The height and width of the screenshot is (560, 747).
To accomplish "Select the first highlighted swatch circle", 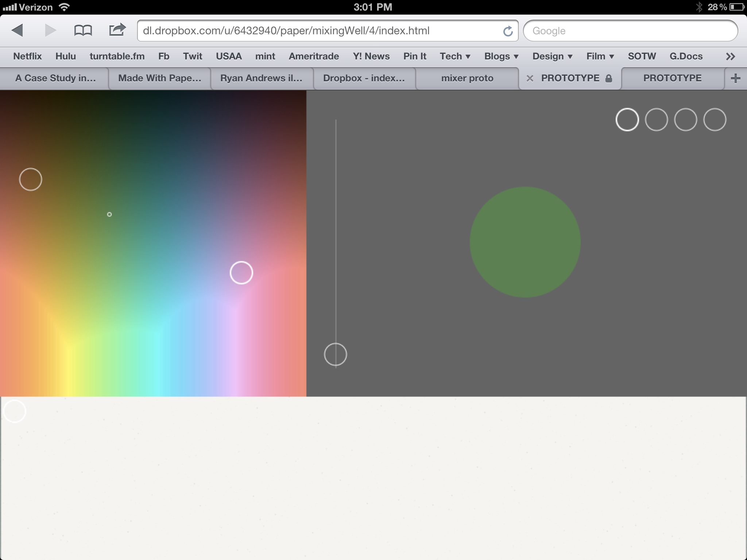I will (627, 120).
